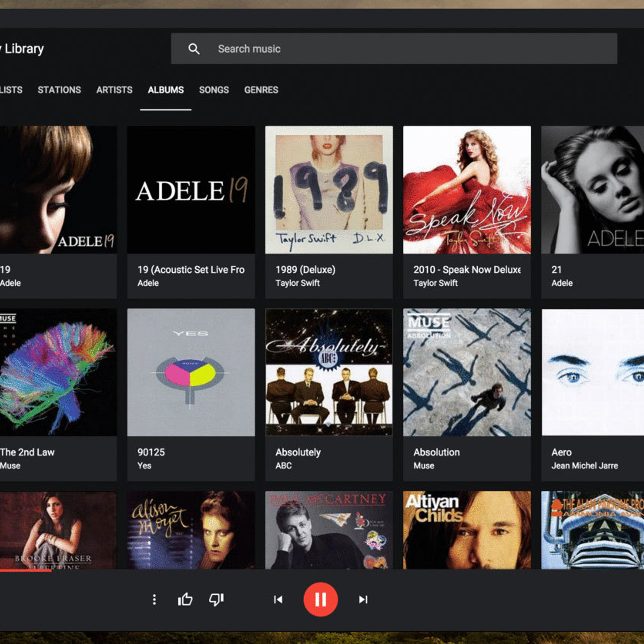Image resolution: width=644 pixels, height=644 pixels.
Task: Open the Speak Now Deluxe album cover
Action: (467, 190)
